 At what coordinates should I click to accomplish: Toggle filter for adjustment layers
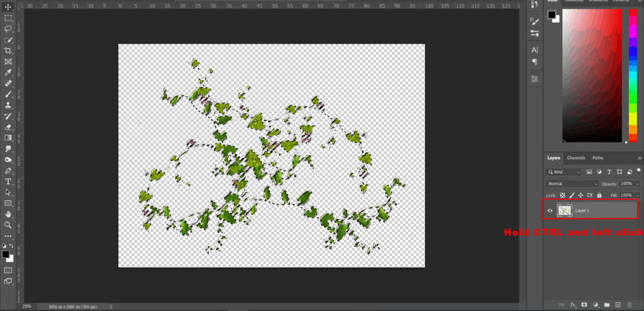click(x=599, y=172)
